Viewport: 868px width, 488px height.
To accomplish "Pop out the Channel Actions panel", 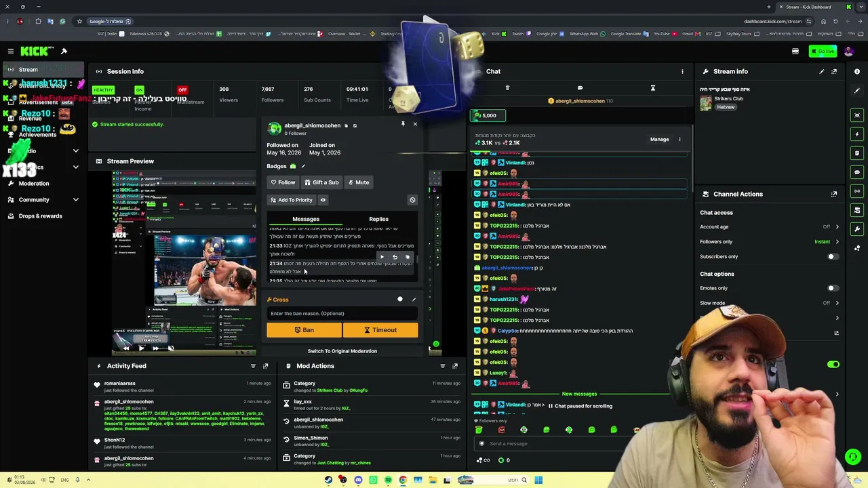I will 834,194.
